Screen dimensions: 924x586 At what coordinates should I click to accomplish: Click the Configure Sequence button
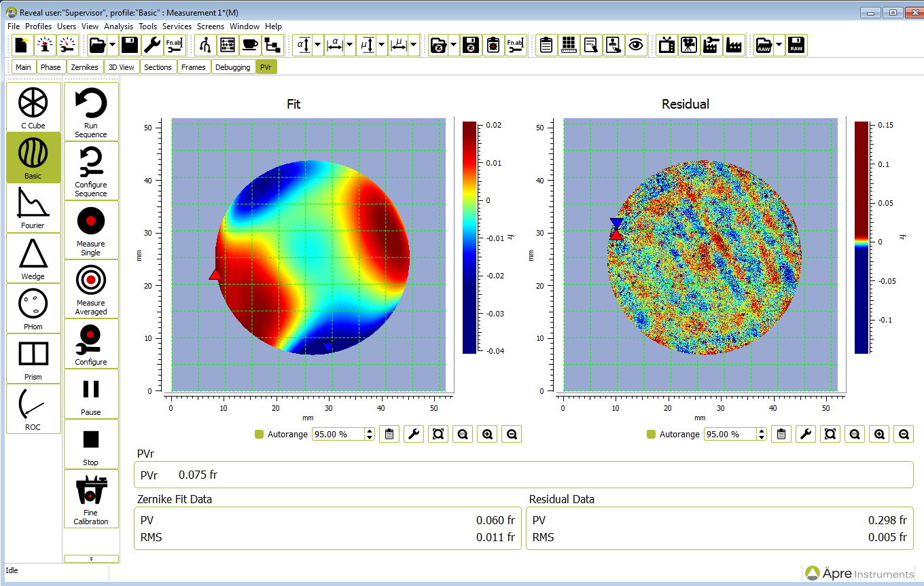tap(91, 170)
